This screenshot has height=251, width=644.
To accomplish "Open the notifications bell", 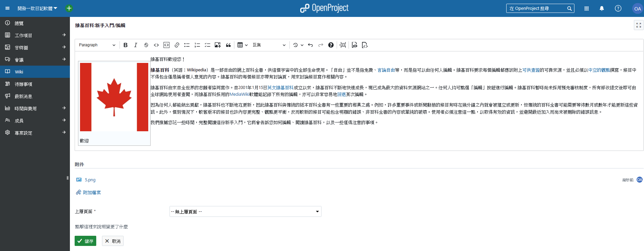I will click(x=602, y=8).
